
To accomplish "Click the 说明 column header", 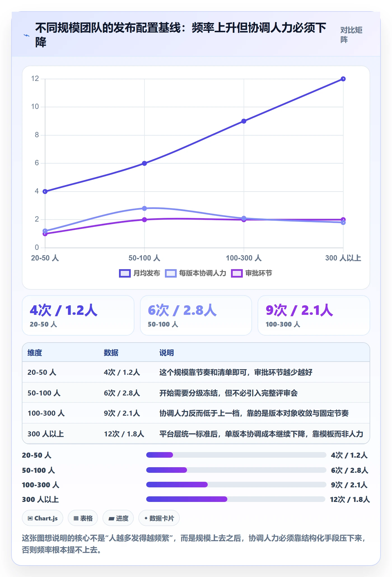I will (167, 353).
